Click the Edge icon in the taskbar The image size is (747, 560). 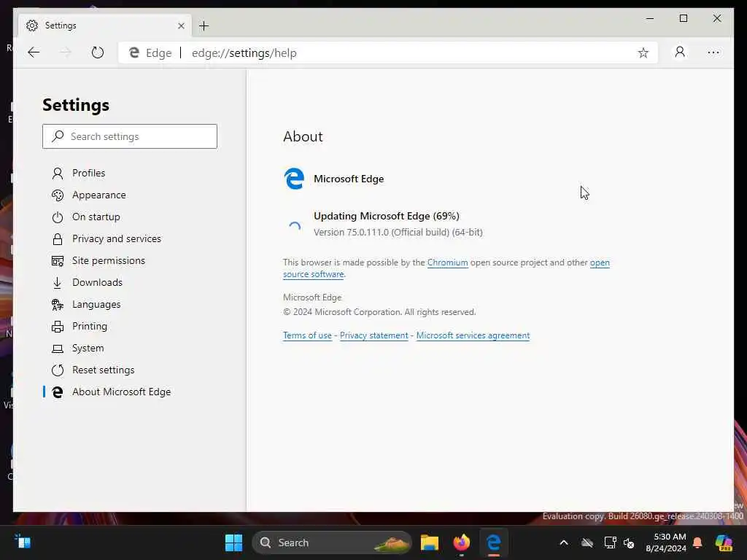click(x=494, y=542)
